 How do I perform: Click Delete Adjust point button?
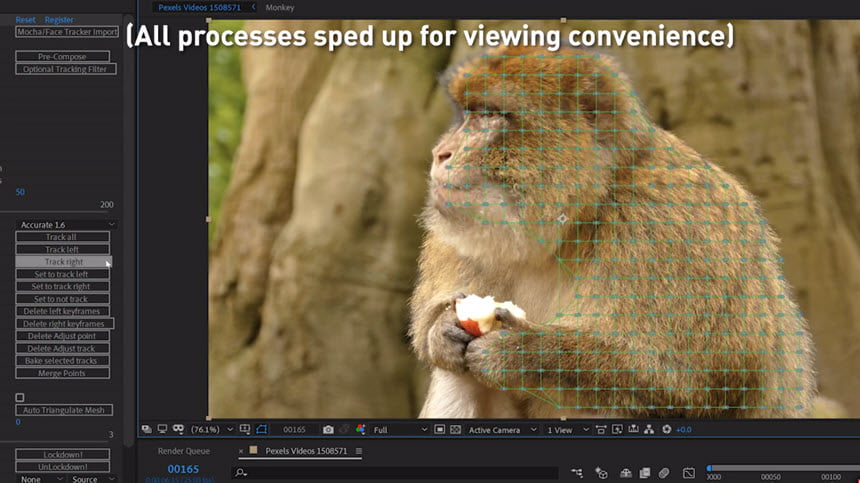click(63, 336)
